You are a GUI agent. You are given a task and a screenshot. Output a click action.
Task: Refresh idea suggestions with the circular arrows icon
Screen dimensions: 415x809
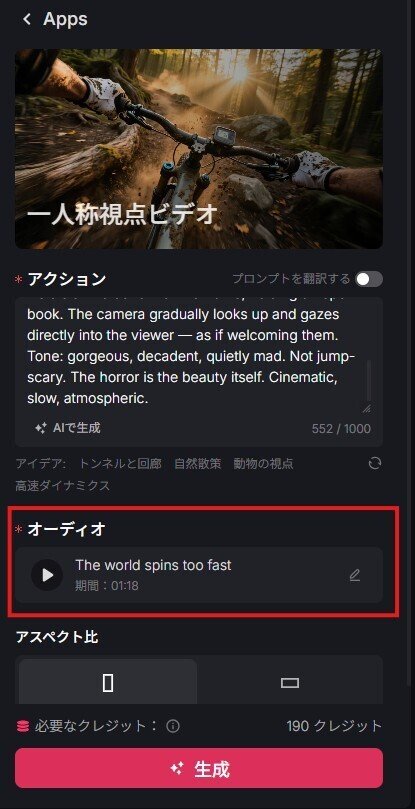pyautogui.click(x=375, y=463)
